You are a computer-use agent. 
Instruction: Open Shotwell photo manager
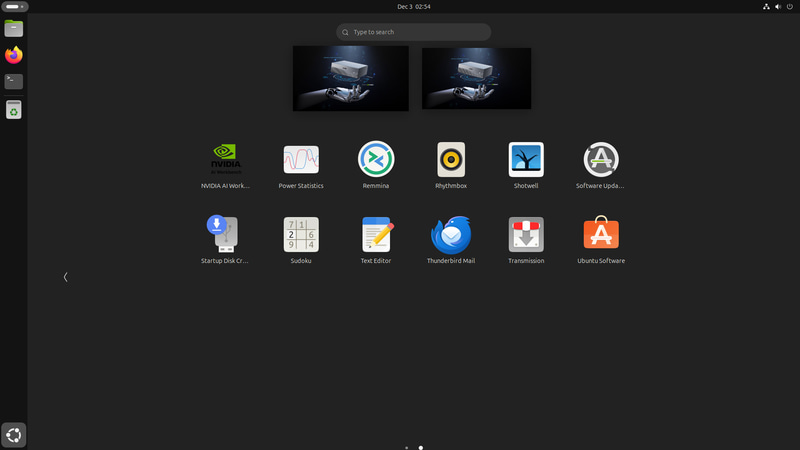pyautogui.click(x=526, y=165)
